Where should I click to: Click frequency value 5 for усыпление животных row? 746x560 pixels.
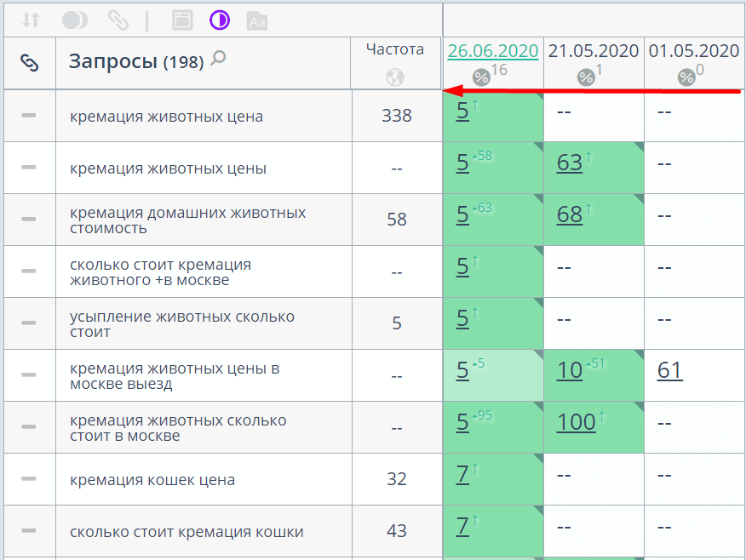[397, 323]
